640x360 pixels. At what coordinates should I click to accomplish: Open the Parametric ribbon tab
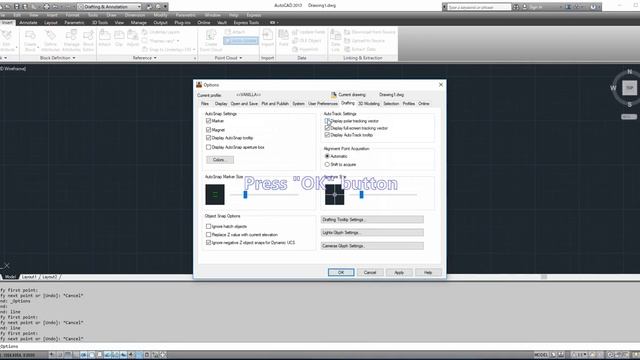coord(74,22)
